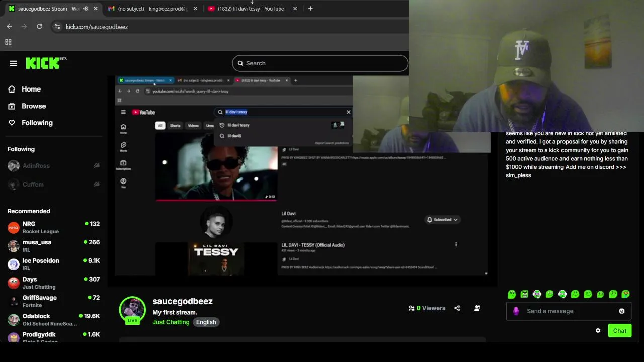Click the notification icon beside Cuffem
Screen dimensions: 644x362
click(x=97, y=185)
